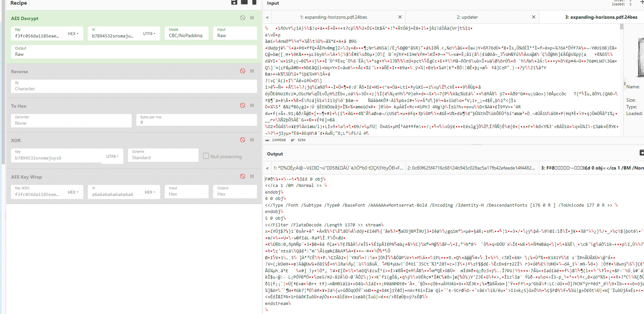Open the UTF8 format dropdown for AES Decrypt IV
The width and height of the screenshot is (644, 314).
(x=149, y=34)
